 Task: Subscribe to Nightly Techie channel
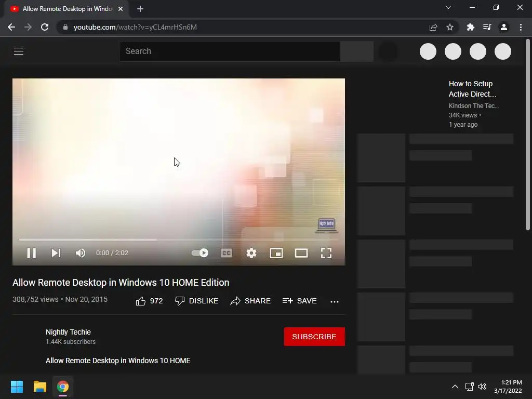314,337
